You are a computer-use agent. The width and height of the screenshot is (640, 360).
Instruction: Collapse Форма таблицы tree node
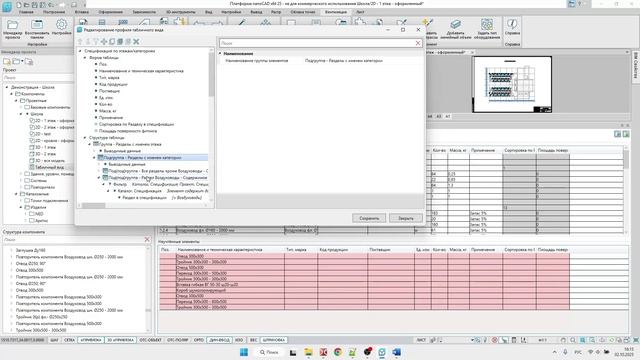click(85, 58)
